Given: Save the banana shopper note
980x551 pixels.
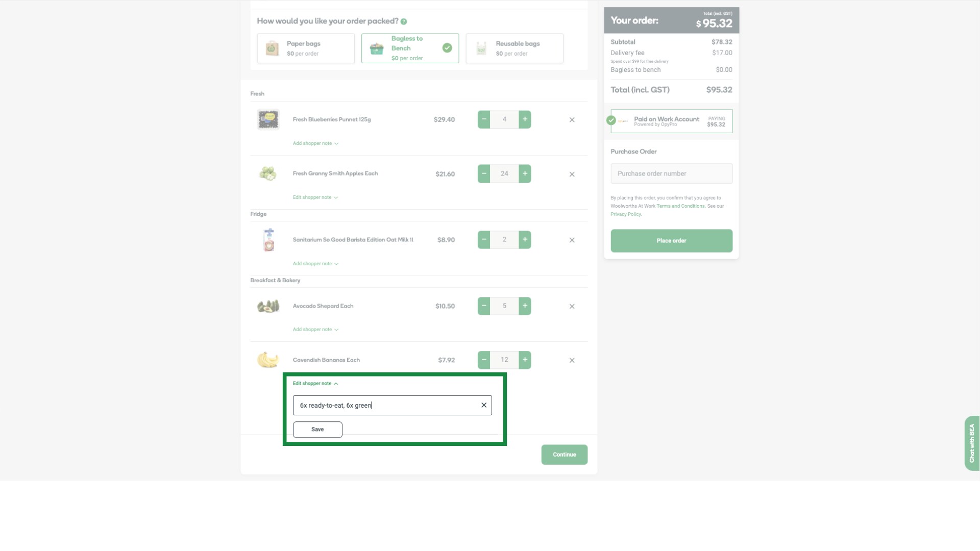Looking at the screenshot, I should point(317,430).
